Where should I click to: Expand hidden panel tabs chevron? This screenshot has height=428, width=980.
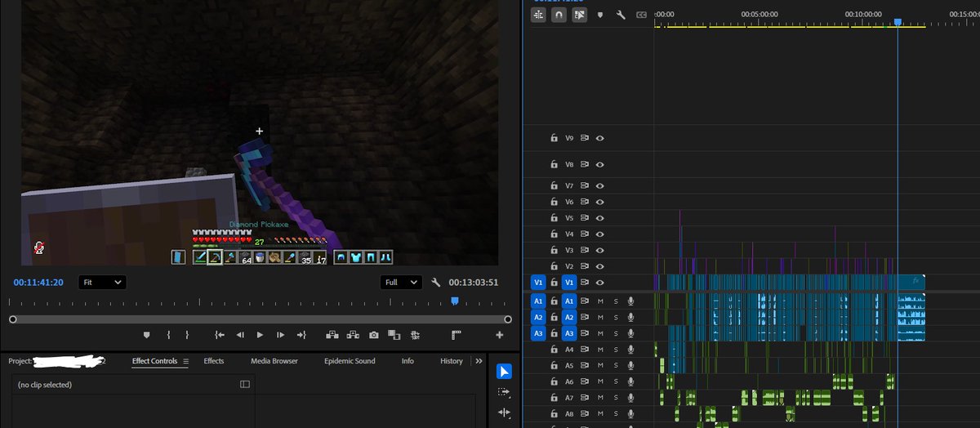click(x=479, y=361)
